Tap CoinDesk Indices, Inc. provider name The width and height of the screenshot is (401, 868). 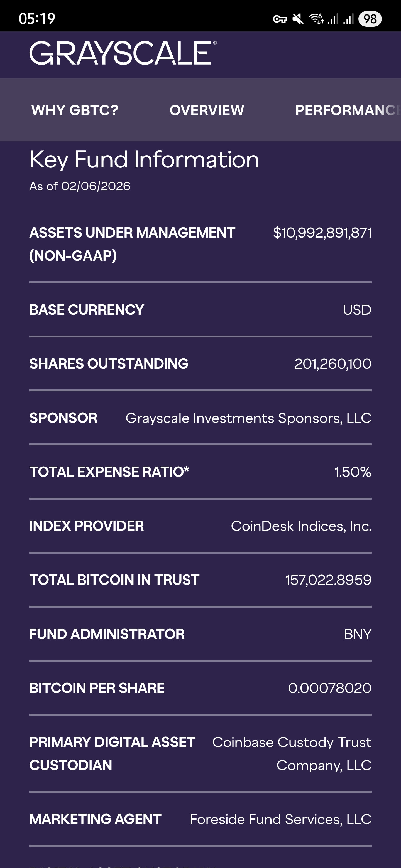coord(301,526)
